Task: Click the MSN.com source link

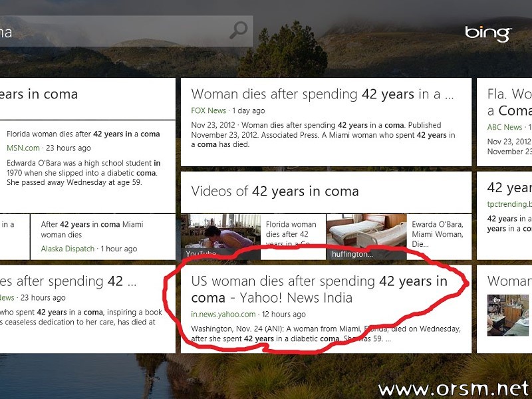Action: point(23,148)
